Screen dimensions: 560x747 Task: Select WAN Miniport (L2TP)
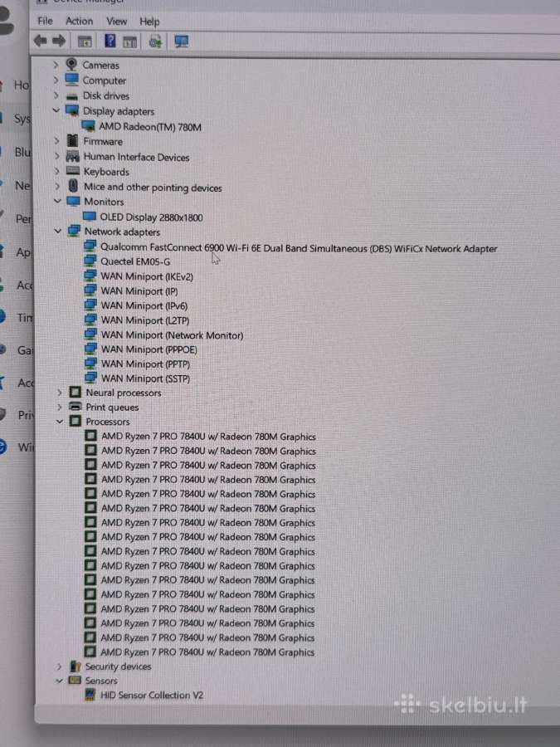145,320
